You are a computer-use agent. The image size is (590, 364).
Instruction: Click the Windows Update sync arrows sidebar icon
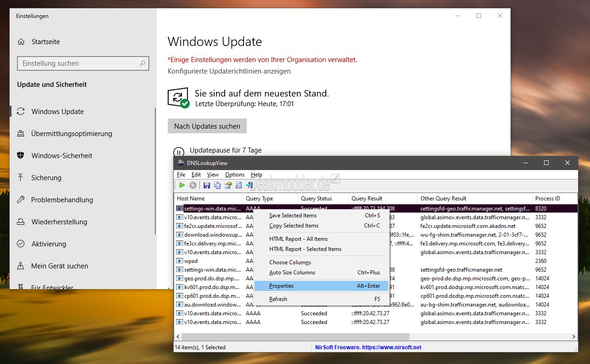click(21, 111)
